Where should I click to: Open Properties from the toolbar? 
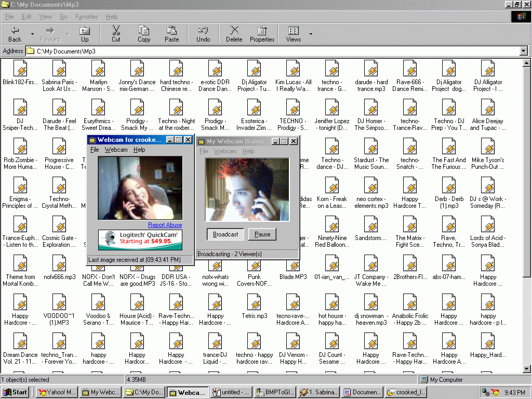262,34
